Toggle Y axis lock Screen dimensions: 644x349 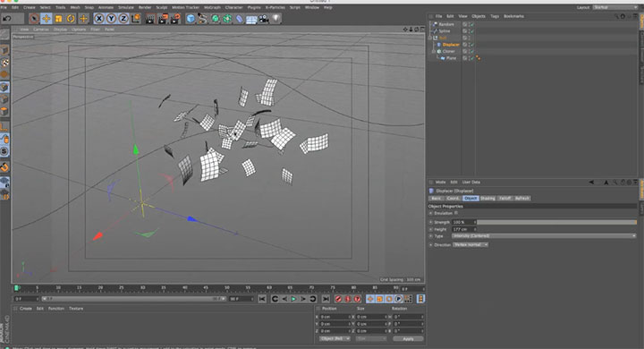tap(111, 19)
